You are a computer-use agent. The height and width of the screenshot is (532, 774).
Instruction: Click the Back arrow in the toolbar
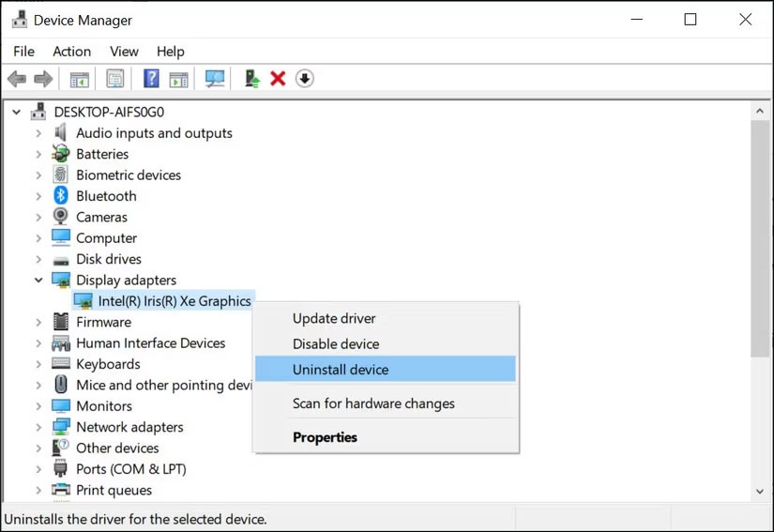point(17,79)
